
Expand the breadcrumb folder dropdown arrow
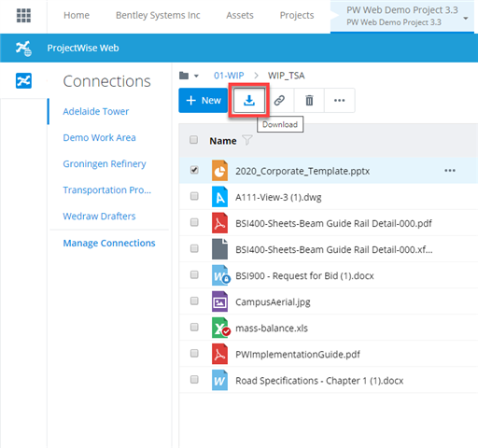[196, 76]
